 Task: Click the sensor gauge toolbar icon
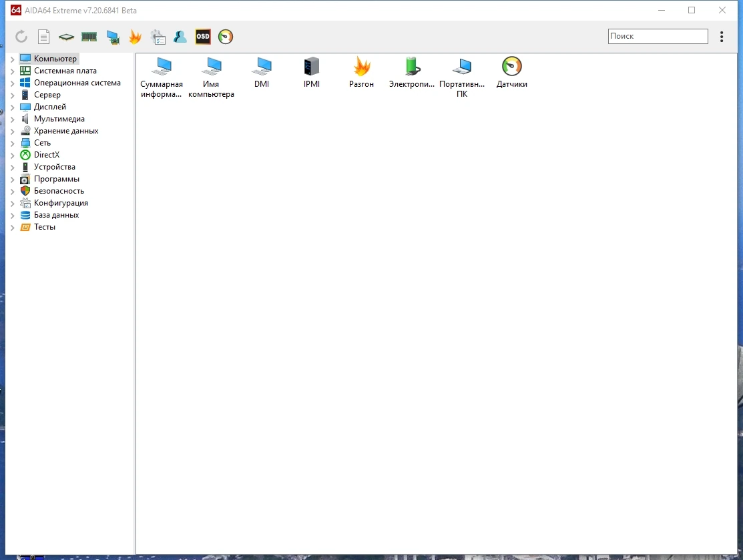pos(226,37)
